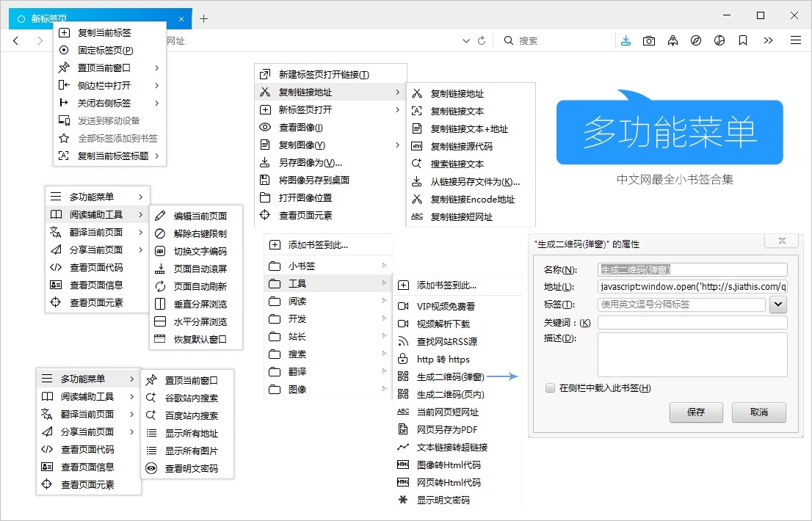Expand the 复制图像 submenu arrow
Image resolution: width=812 pixels, height=521 pixels.
(x=397, y=145)
